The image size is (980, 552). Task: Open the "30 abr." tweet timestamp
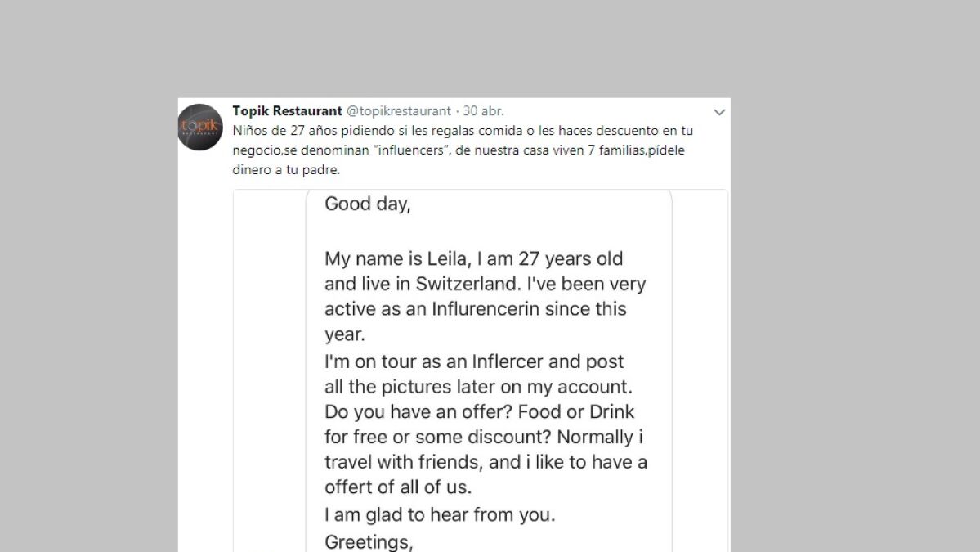tap(484, 111)
